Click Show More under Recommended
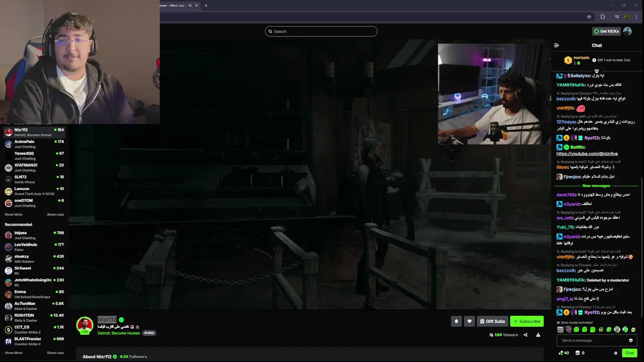 coord(14,353)
